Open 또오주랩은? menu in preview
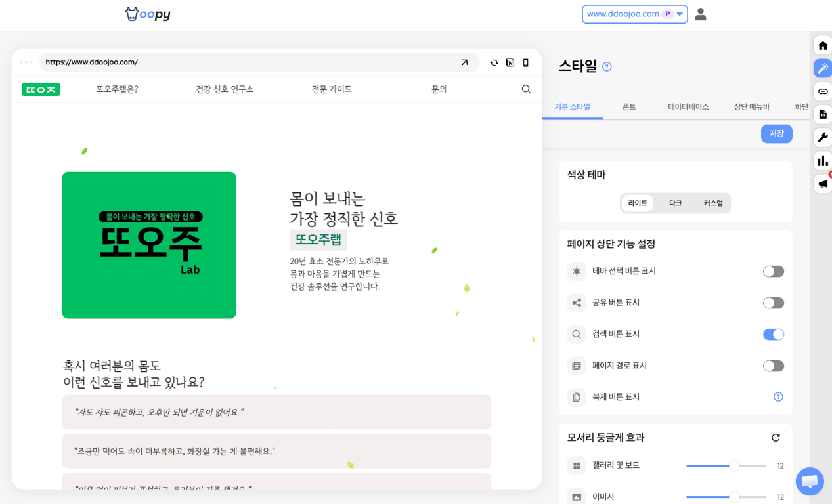Screen dimensions: 832x504 (117, 89)
